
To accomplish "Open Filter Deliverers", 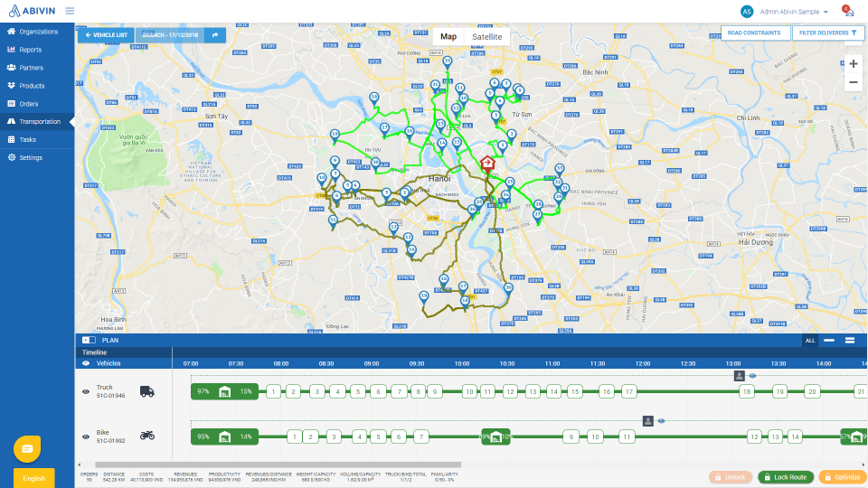I will (827, 33).
